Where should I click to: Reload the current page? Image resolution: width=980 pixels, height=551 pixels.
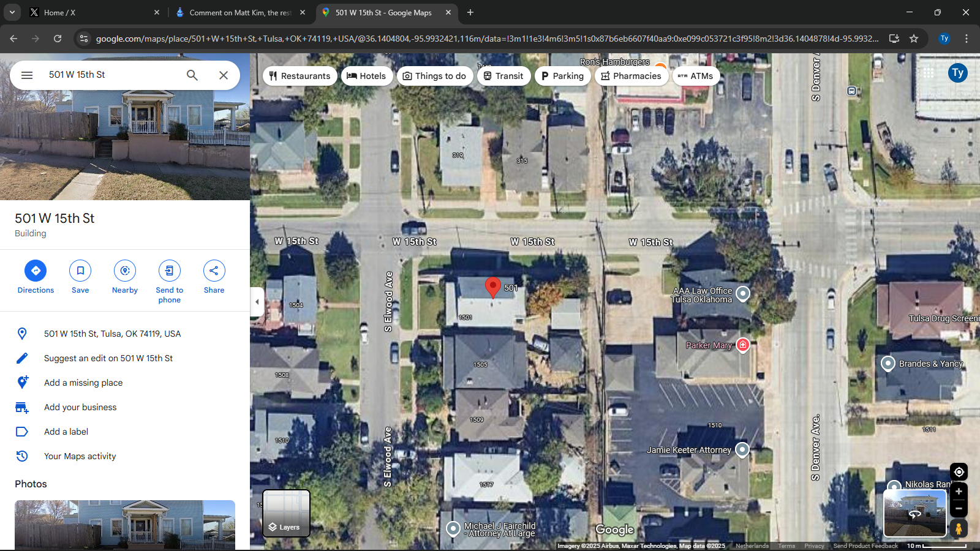coord(58,39)
